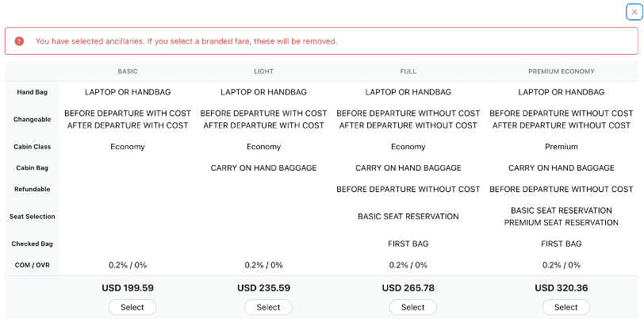Image resolution: width=644 pixels, height=319 pixels.
Task: Click Premium Seat Reservation text in Premium Economy
Action: pos(561,223)
